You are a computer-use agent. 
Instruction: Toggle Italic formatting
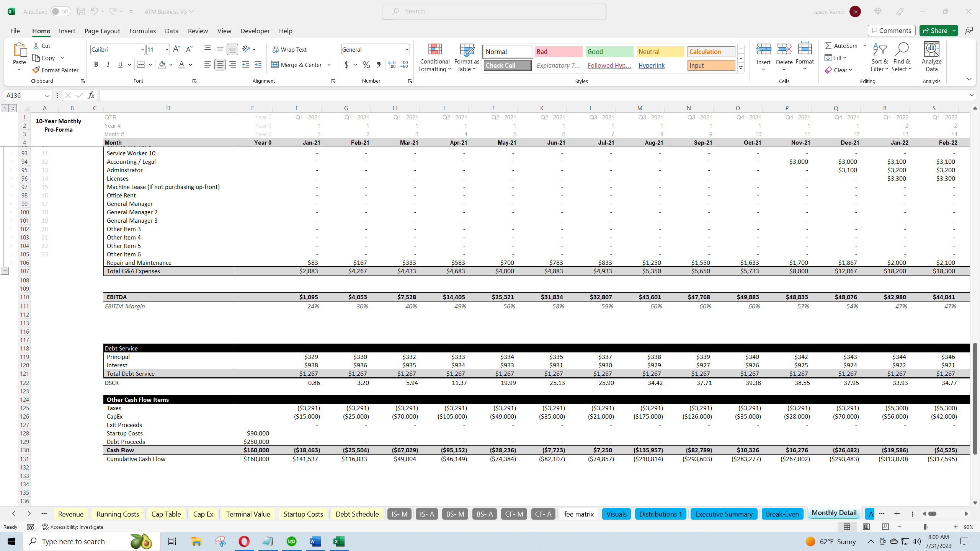108,65
